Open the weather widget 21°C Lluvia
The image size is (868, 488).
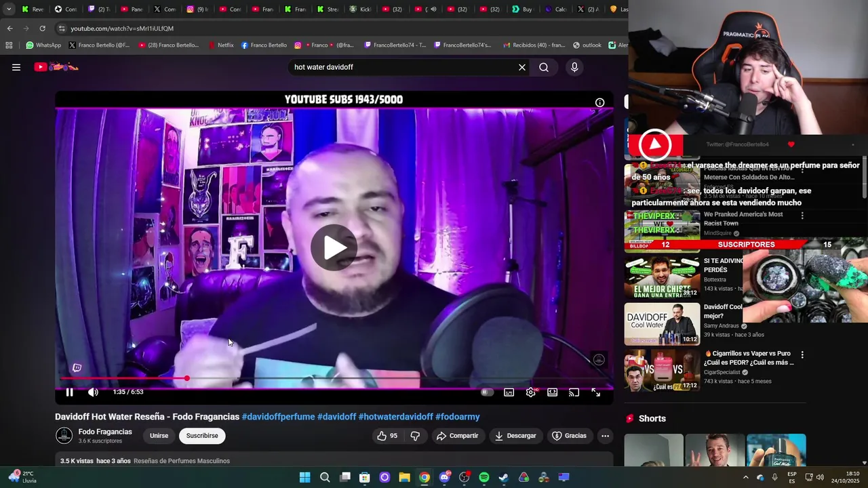22,477
